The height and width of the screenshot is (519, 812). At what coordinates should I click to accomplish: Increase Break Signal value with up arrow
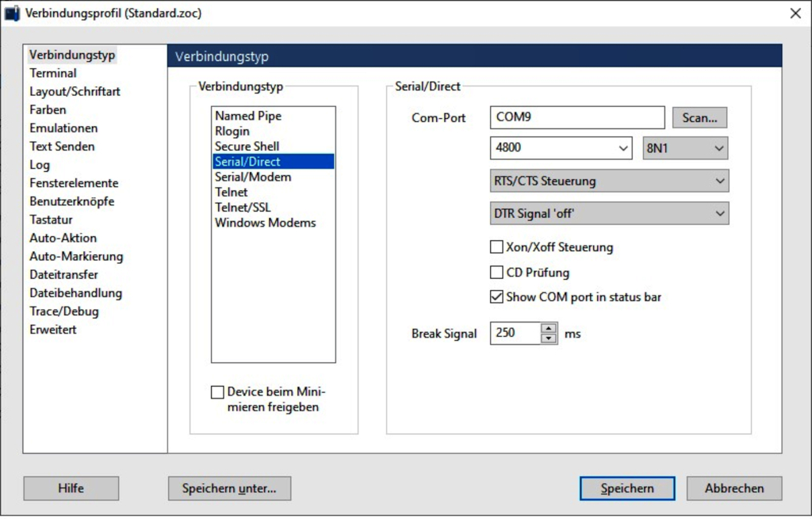[548, 327]
